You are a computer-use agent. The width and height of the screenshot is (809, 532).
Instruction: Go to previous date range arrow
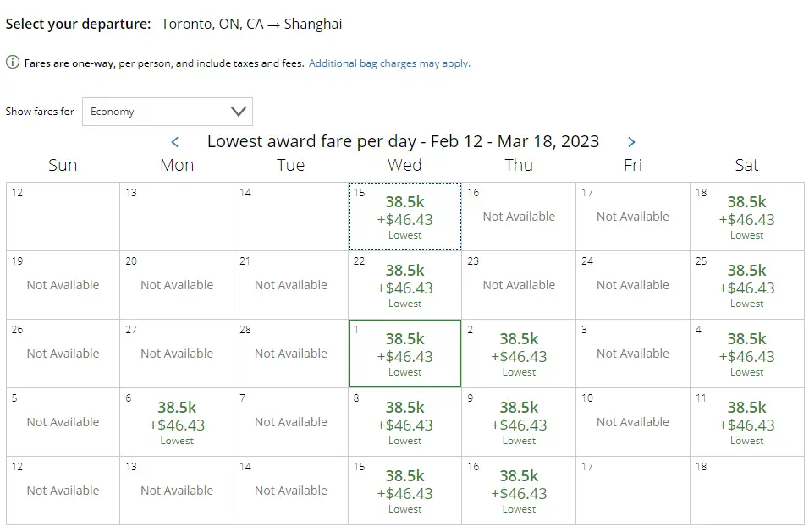175,142
